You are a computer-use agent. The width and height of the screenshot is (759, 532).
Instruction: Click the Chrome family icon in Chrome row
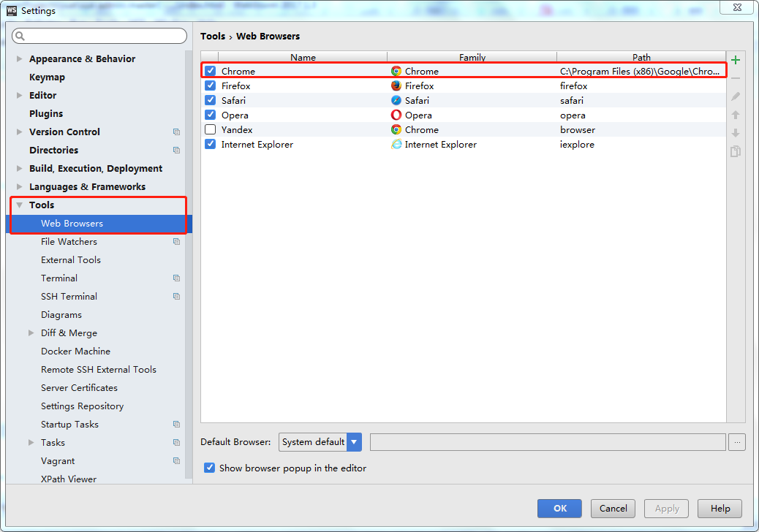point(396,71)
